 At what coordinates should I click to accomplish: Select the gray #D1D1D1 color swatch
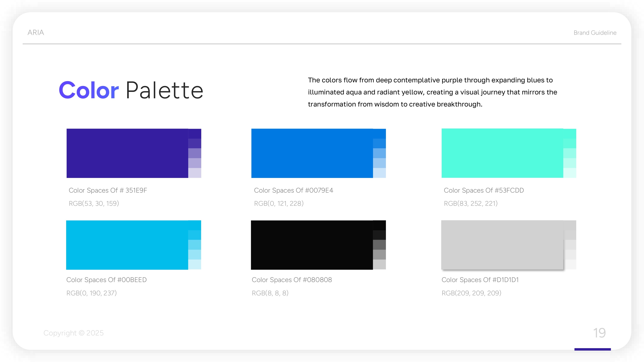click(502, 245)
